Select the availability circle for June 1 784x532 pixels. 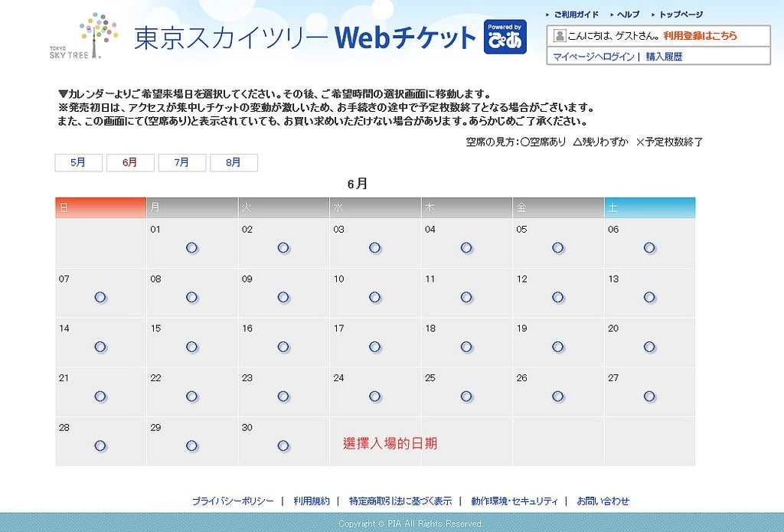point(192,248)
